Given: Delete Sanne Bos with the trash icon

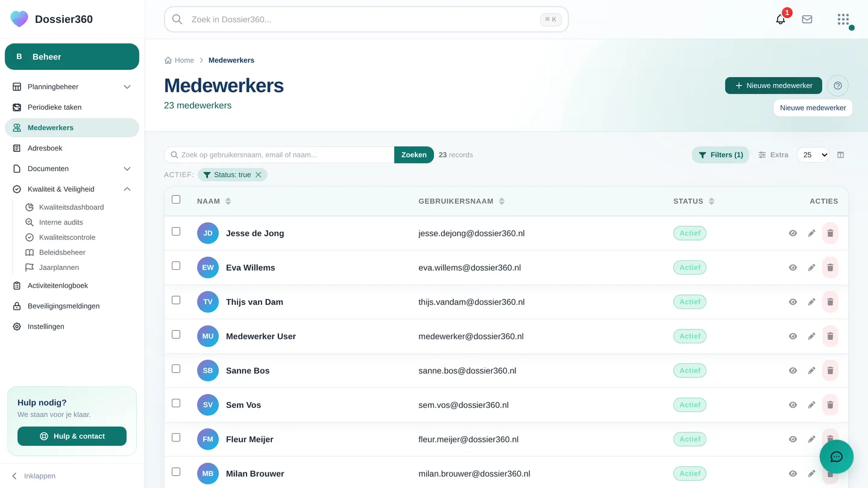Looking at the screenshot, I should [830, 371].
